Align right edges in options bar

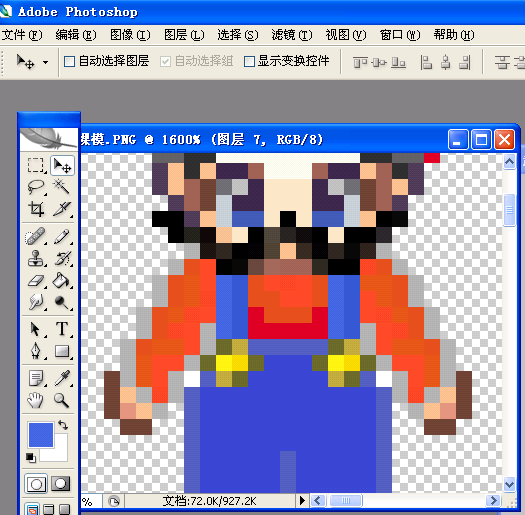(x=465, y=62)
